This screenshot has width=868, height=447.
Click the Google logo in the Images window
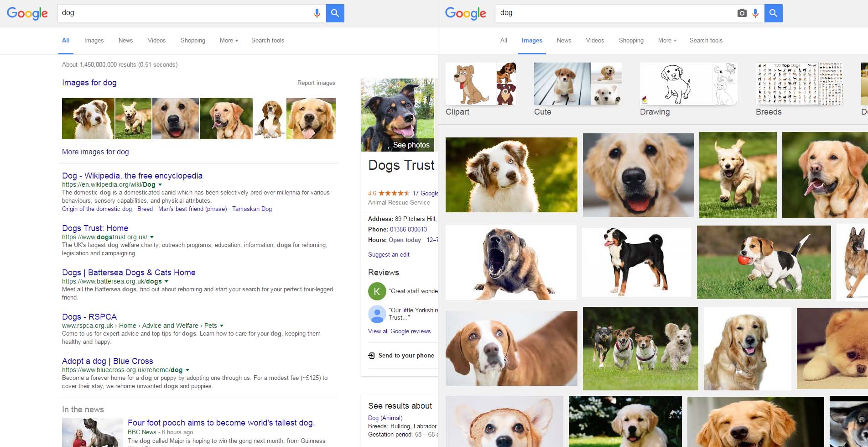coord(466,13)
